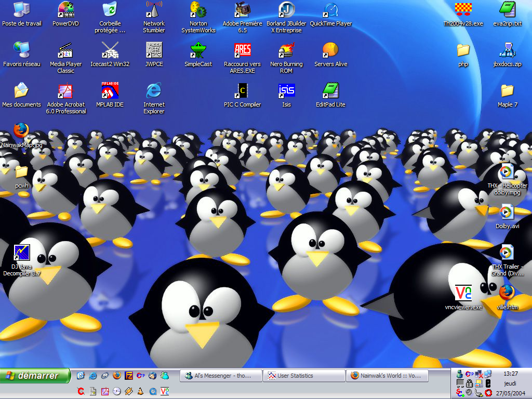Select the Nero Burning ROM shortcut
Viewport: 532px width, 399px height.
point(286,50)
